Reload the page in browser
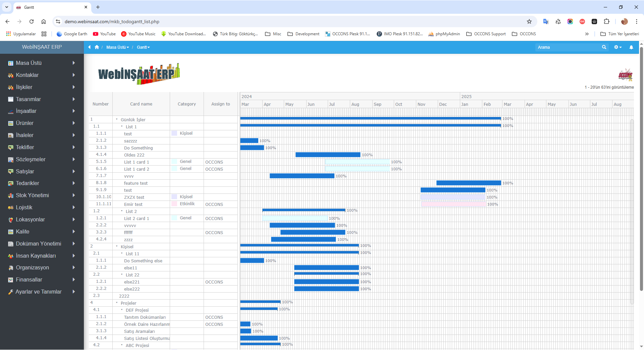644x350 pixels. pyautogui.click(x=32, y=21)
